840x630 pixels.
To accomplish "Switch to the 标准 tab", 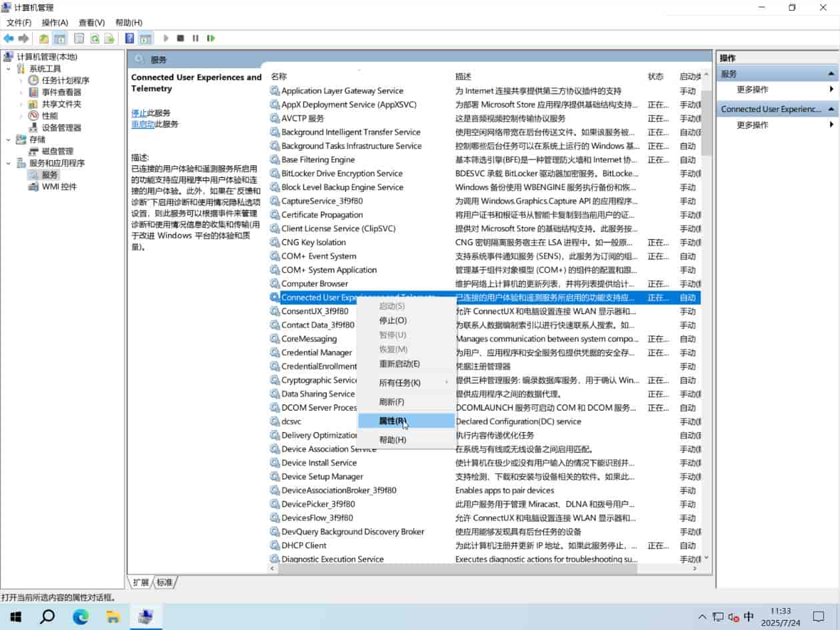I will [165, 583].
